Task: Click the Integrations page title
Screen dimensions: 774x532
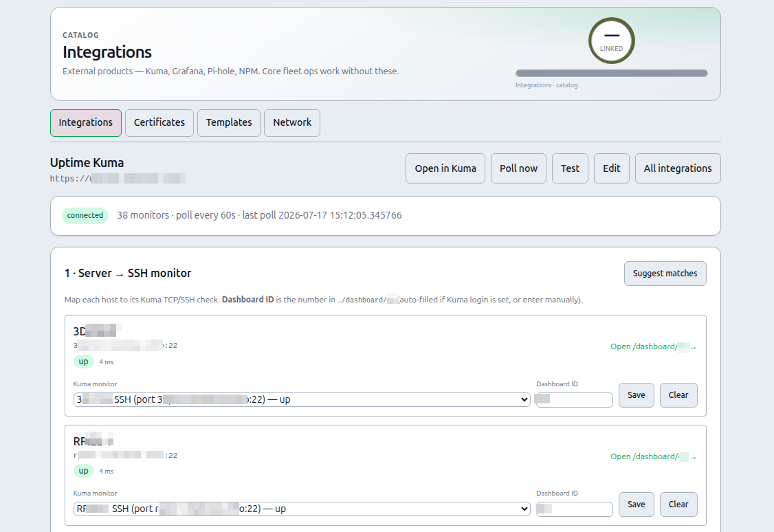Action: click(x=107, y=52)
